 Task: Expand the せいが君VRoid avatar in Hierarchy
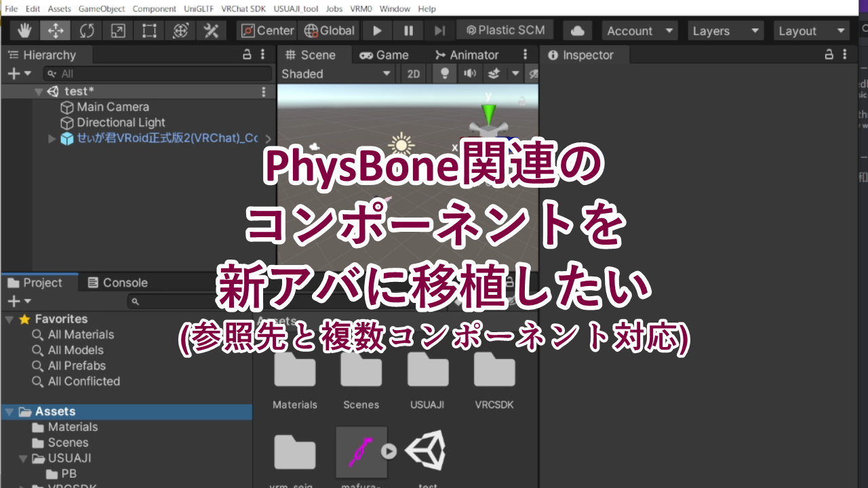52,138
